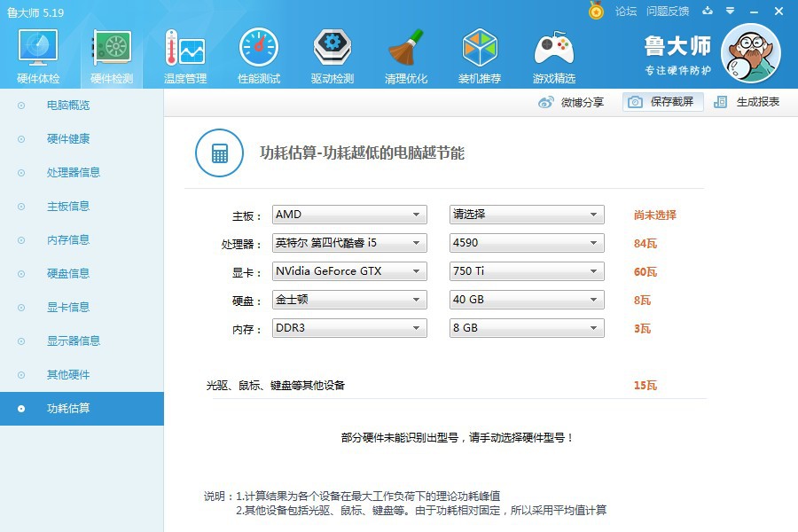Launch 性能测试 gauge icon
The image size is (798, 532).
coord(259,47)
